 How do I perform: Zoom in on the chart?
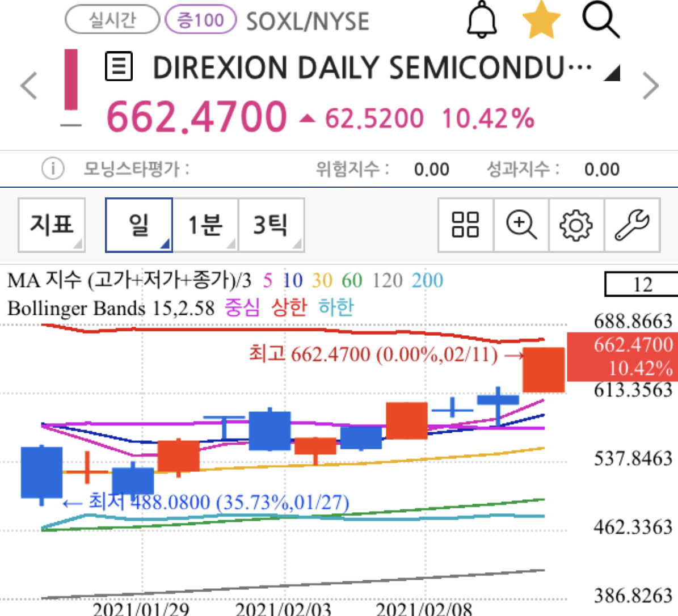coord(521,225)
